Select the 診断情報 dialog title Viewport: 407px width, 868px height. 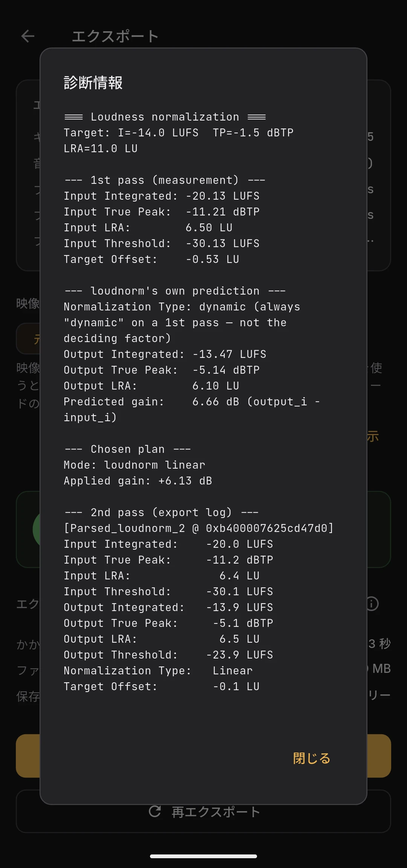(93, 83)
